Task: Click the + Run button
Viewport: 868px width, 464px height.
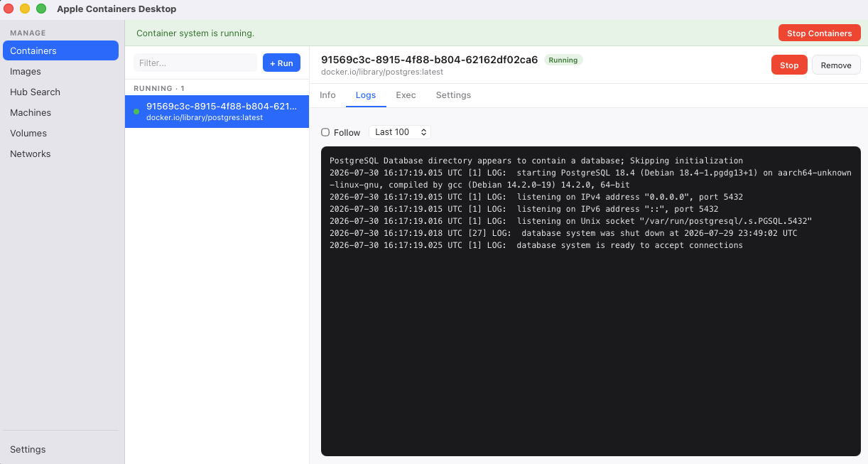Action: click(281, 63)
